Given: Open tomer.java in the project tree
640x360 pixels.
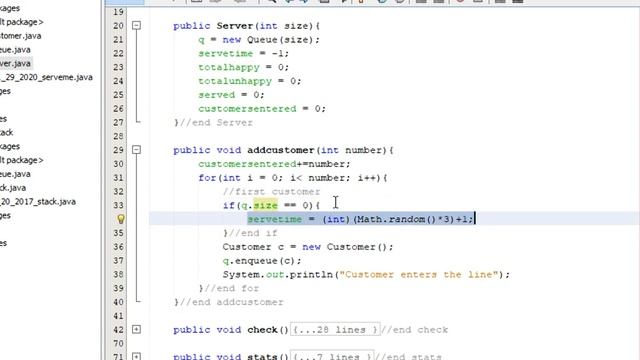Looking at the screenshot, I should click(x=20, y=36).
